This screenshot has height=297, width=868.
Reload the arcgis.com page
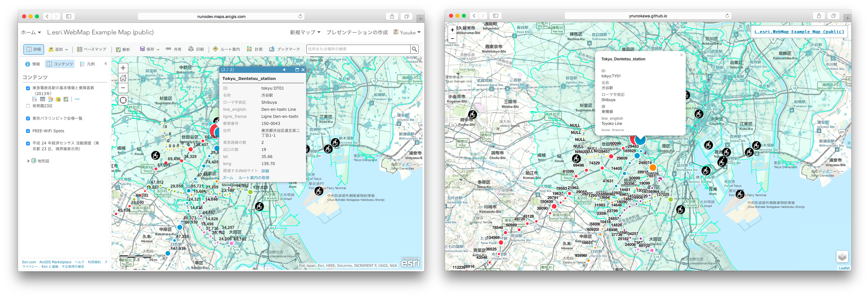(300, 16)
